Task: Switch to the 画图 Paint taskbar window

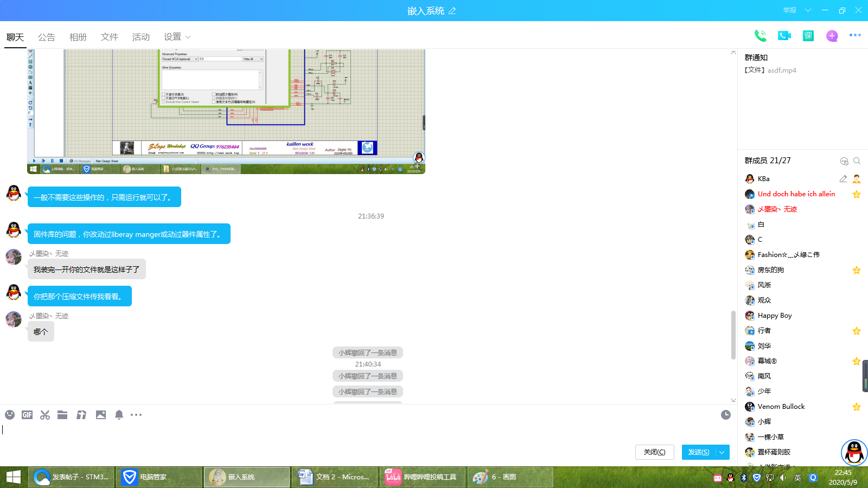Action: [x=510, y=477]
